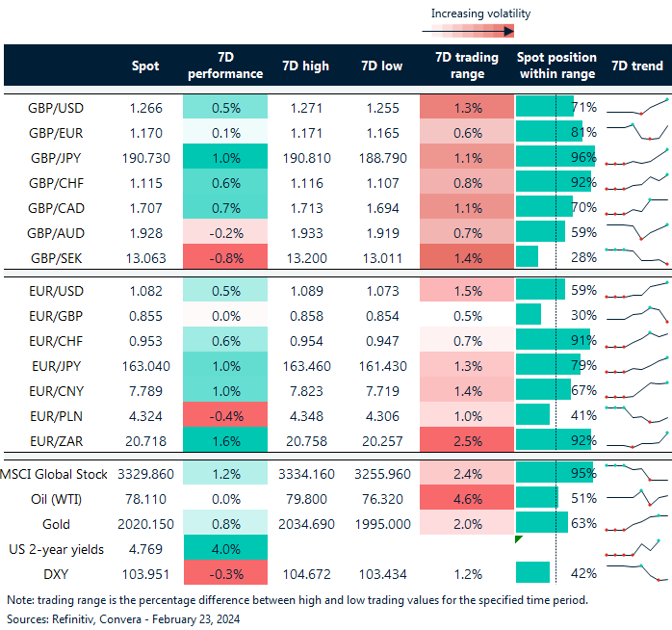Click the Oil (WTI) 7D trend sparkline
This screenshot has height=630, width=672.
coord(636,497)
